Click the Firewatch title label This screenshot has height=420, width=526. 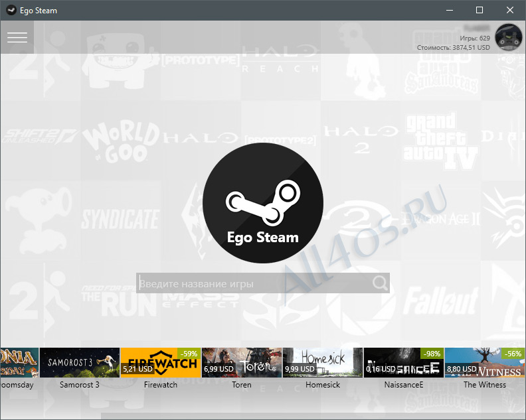click(x=161, y=385)
